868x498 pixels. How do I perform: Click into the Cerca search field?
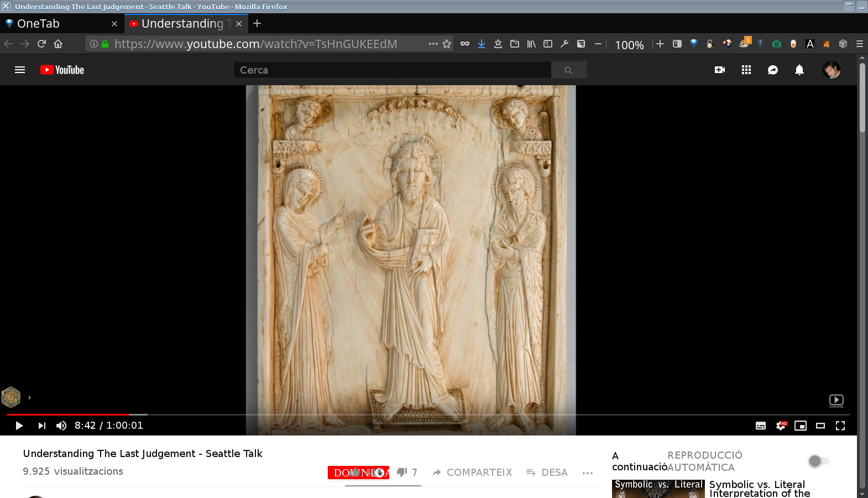pyautogui.click(x=392, y=70)
